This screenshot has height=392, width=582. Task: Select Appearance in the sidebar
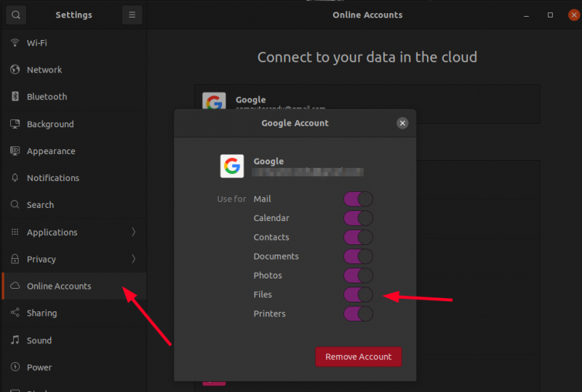(51, 151)
